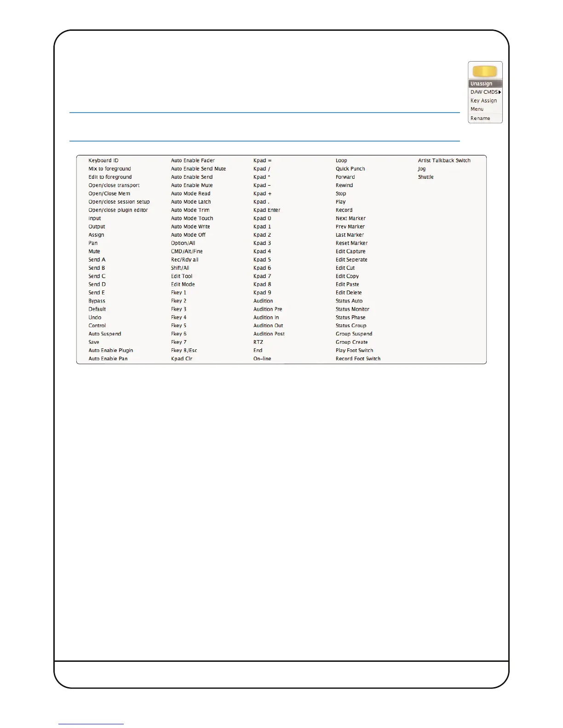Choose the Record command
The width and height of the screenshot is (563, 728).
[x=344, y=210]
